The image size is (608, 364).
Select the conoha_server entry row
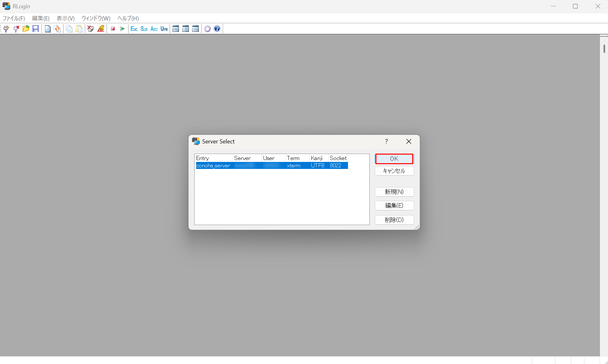pos(213,166)
